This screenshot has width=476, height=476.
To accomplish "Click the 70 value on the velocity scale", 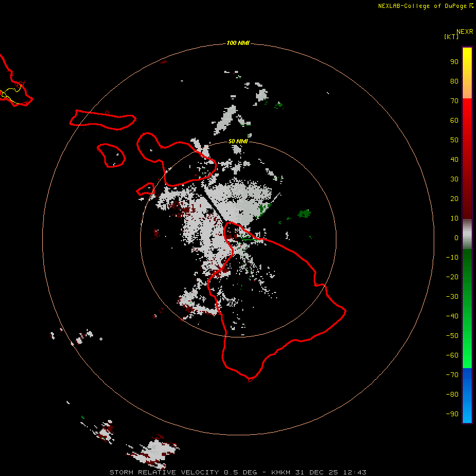I will 454,101.
